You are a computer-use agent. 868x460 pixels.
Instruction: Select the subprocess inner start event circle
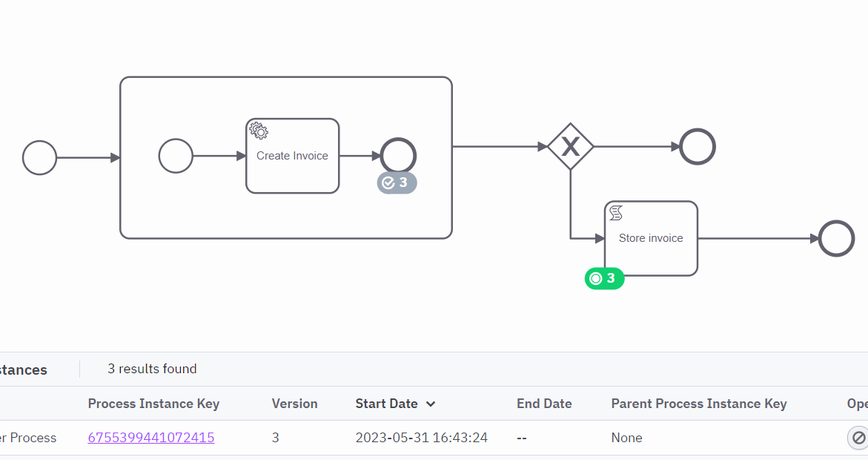coord(176,156)
